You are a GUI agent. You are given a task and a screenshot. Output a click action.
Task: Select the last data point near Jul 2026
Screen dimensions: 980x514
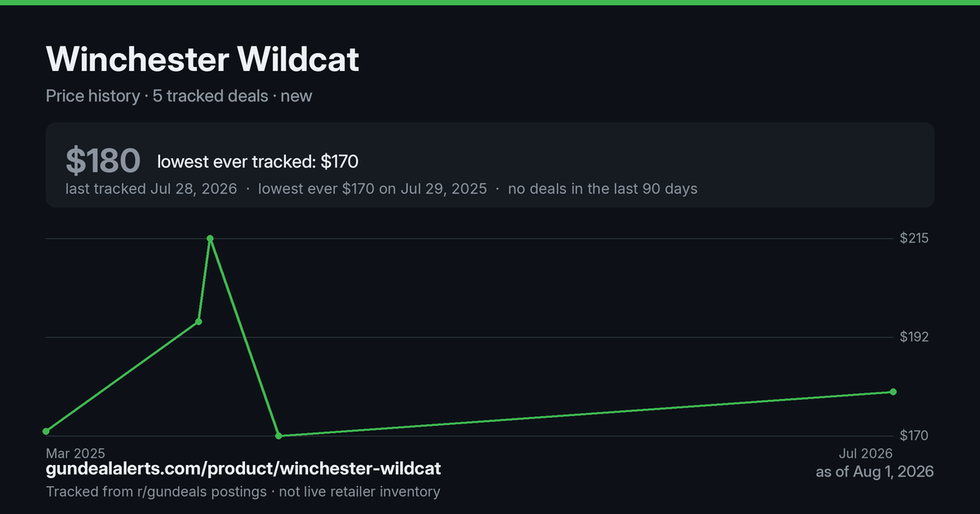coord(893,392)
